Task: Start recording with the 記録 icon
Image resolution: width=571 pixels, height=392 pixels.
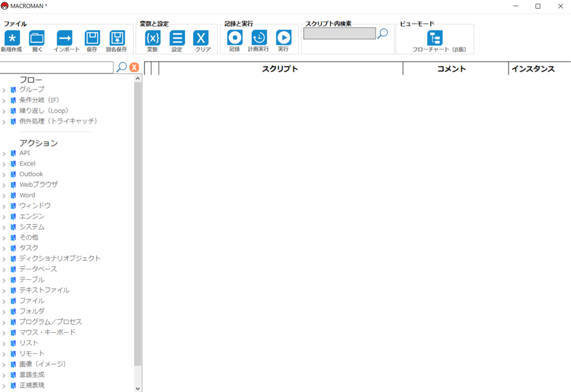Action: pos(235,37)
